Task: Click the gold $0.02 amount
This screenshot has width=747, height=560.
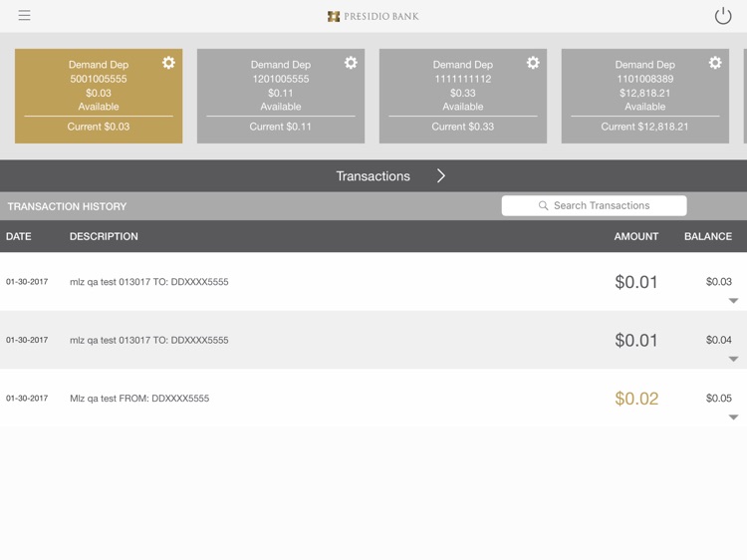Action: [x=636, y=399]
